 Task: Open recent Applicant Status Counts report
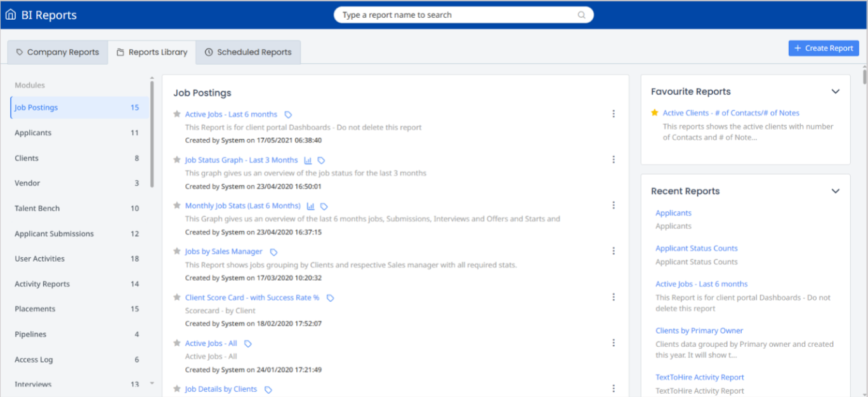696,248
